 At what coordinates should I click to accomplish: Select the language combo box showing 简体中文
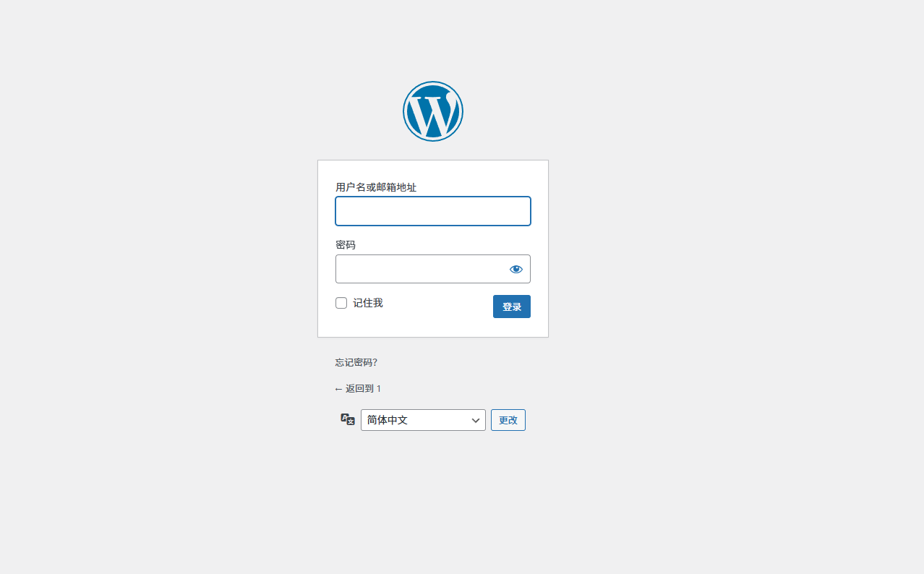click(x=423, y=420)
